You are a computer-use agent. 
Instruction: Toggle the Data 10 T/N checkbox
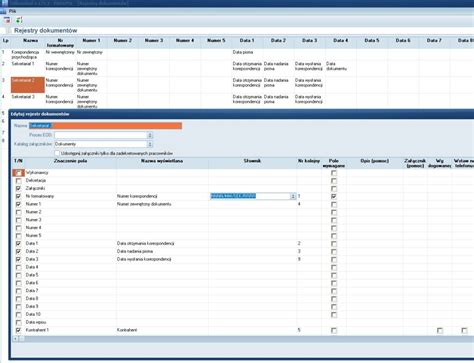click(x=18, y=315)
